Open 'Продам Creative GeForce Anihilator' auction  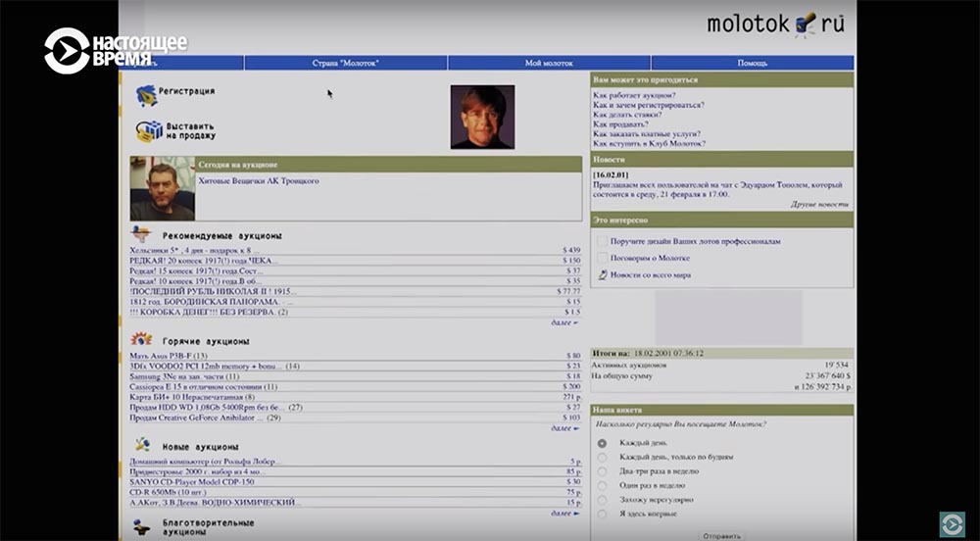tap(205, 418)
